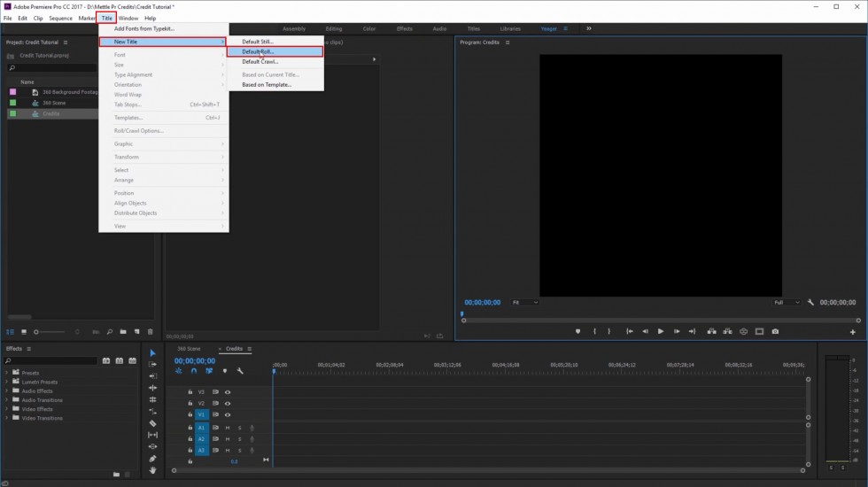The width and height of the screenshot is (868, 487).
Task: Open Program monitor wrench settings
Action: (x=810, y=303)
